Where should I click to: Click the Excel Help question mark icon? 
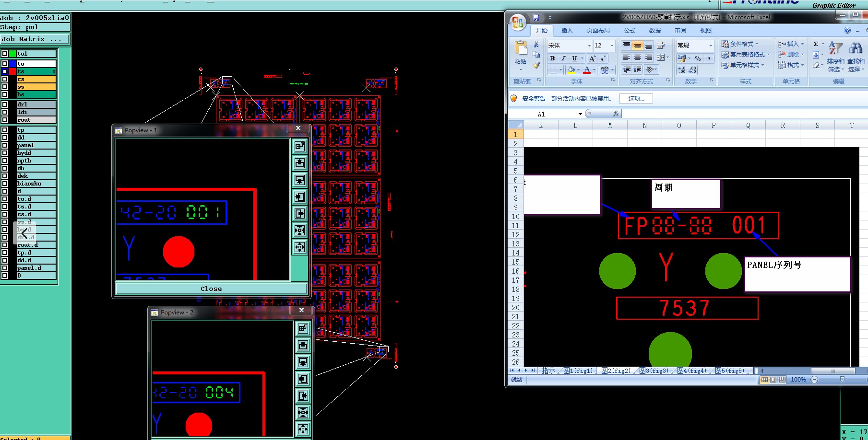pos(847,31)
